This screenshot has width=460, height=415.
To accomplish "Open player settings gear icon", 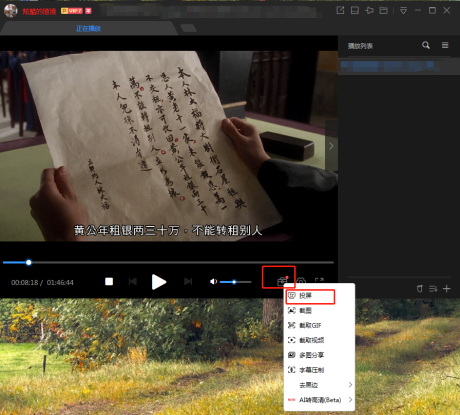I will click(x=301, y=281).
